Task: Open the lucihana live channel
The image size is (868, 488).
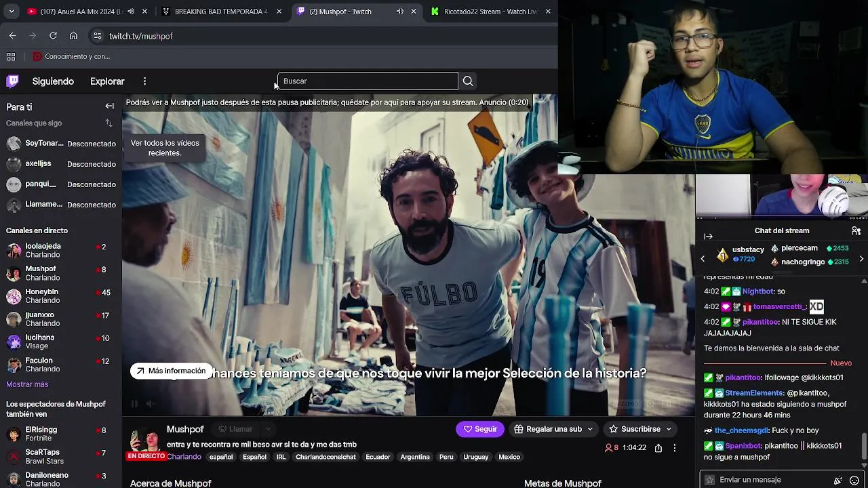Action: pos(61,342)
